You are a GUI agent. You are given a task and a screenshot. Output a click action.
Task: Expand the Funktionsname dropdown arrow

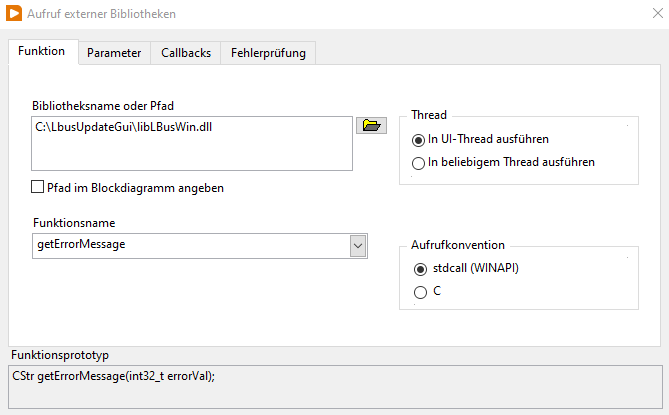pos(358,245)
